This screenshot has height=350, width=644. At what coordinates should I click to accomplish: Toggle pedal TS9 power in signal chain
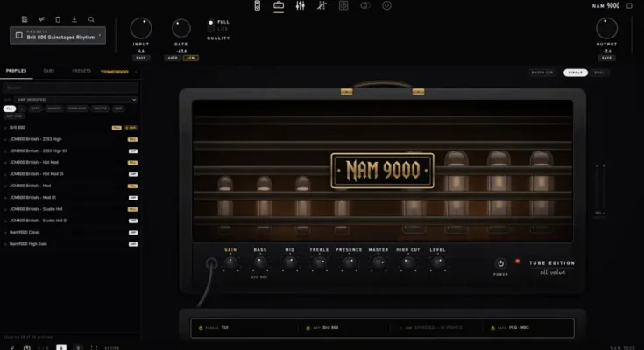point(201,328)
